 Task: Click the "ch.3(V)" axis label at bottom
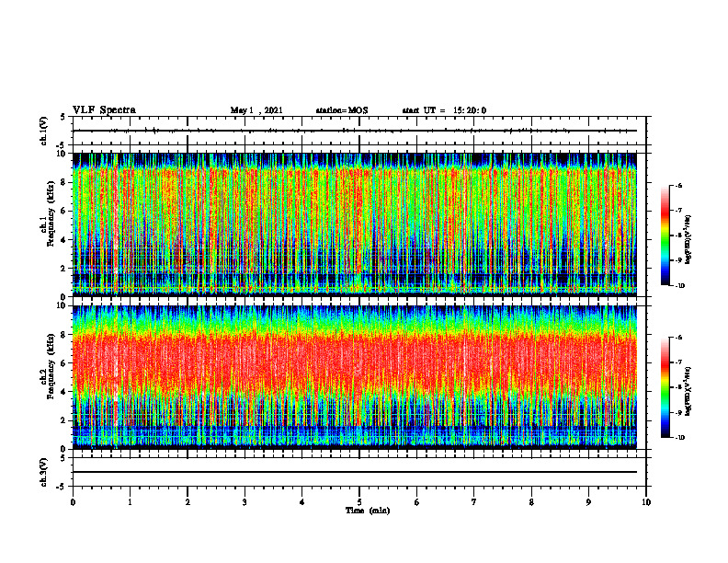pos(44,472)
